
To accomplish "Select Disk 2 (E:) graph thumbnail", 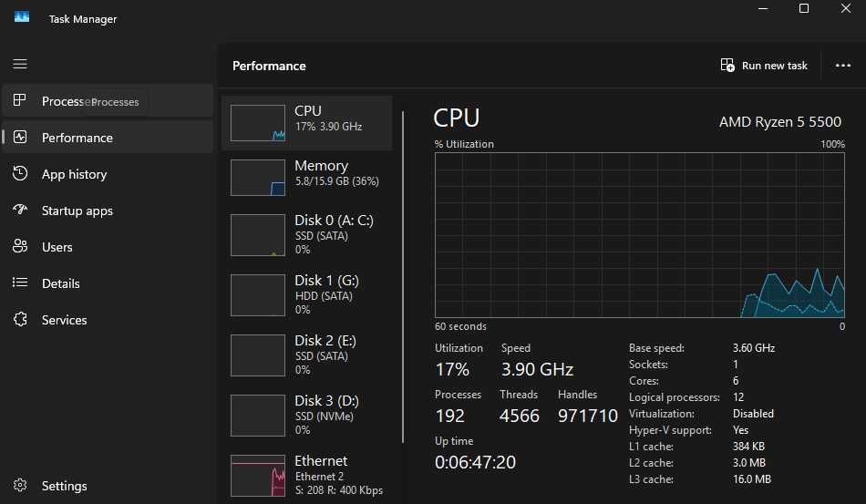I will click(x=258, y=355).
